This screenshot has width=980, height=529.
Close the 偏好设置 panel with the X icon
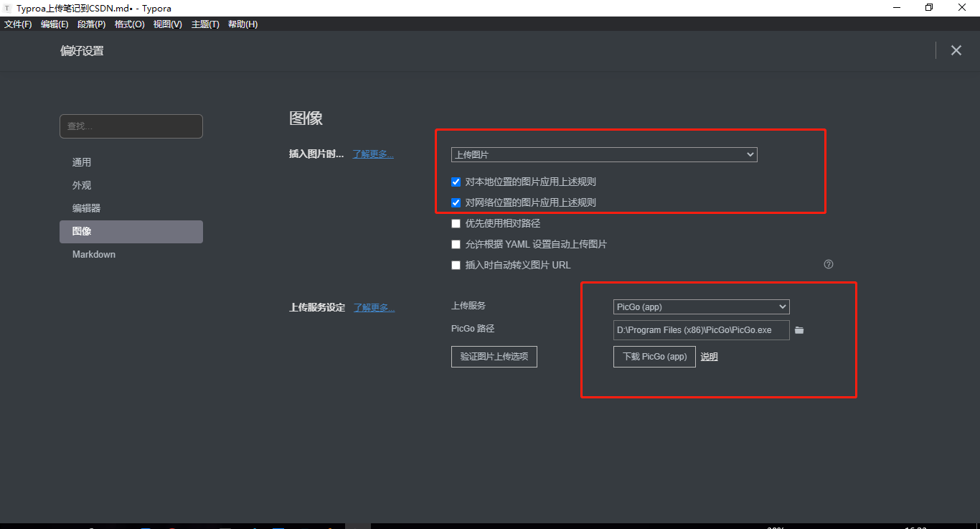click(x=956, y=50)
